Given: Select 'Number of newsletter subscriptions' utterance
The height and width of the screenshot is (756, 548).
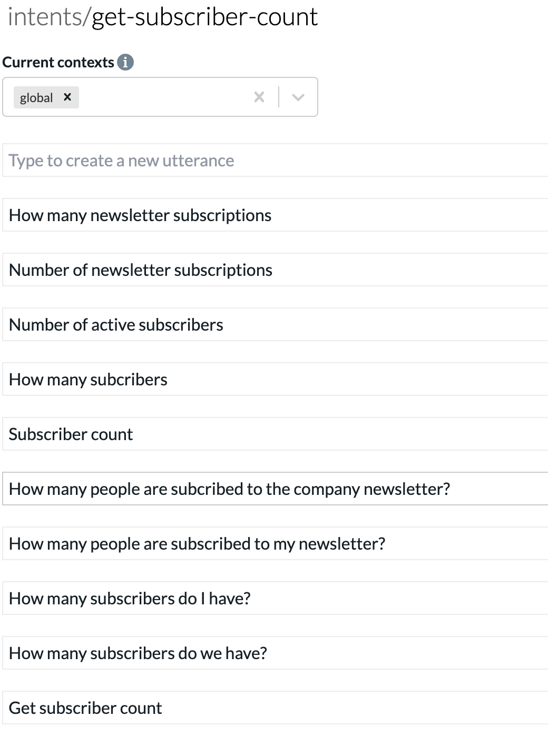Looking at the screenshot, I should pyautogui.click(x=275, y=270).
